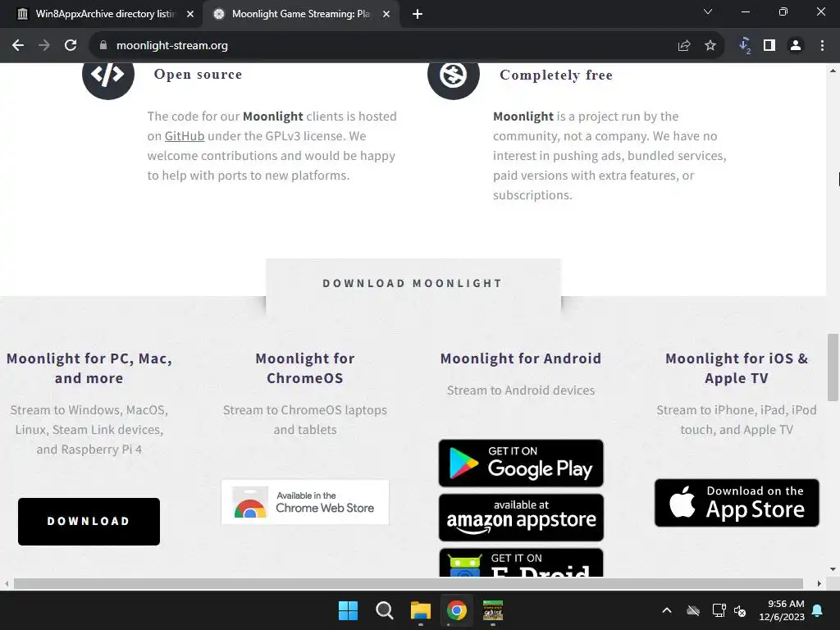Screen dimensions: 840x630
Task: Open the GitHub link
Action: tap(185, 136)
